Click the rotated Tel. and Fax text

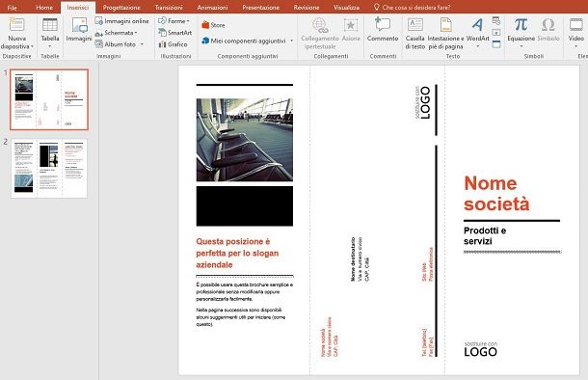coord(427,342)
